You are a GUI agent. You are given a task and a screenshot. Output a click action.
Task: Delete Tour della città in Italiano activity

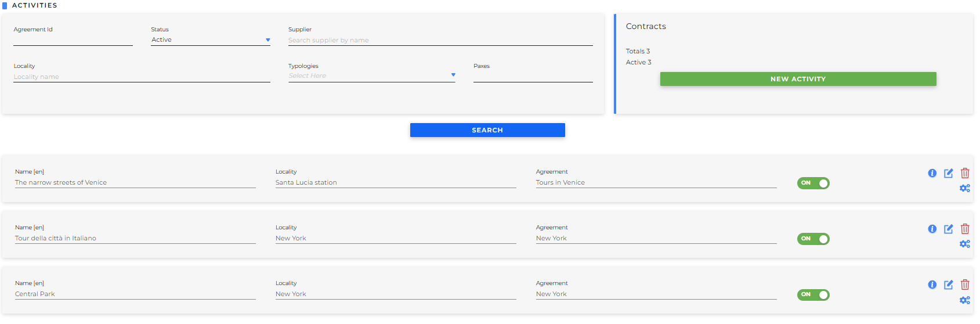[x=965, y=229]
